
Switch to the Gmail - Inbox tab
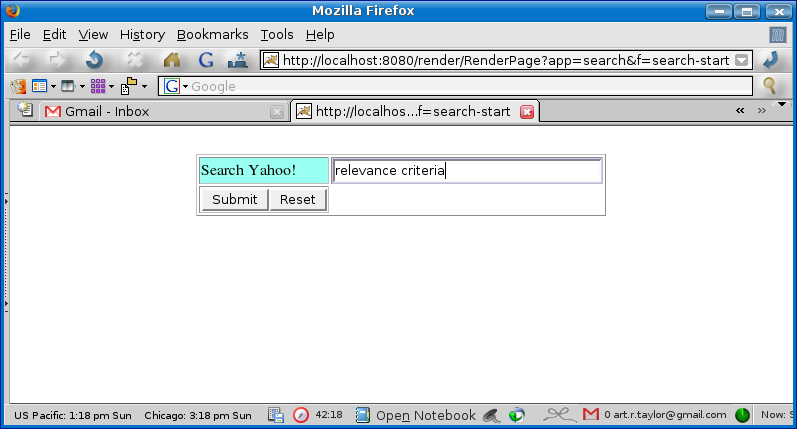pos(163,111)
